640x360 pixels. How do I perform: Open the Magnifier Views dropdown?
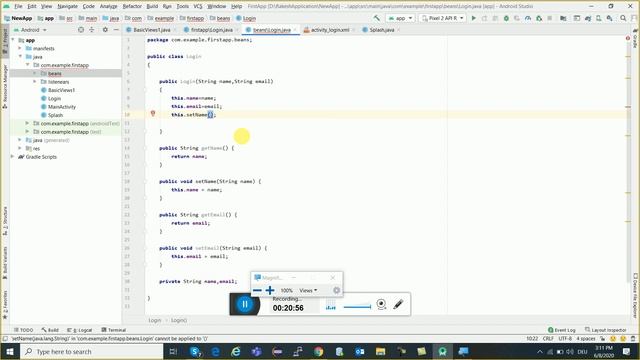308,290
